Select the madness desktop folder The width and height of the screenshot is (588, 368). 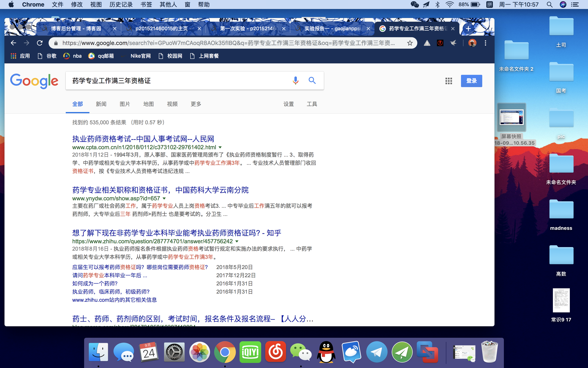click(x=561, y=209)
